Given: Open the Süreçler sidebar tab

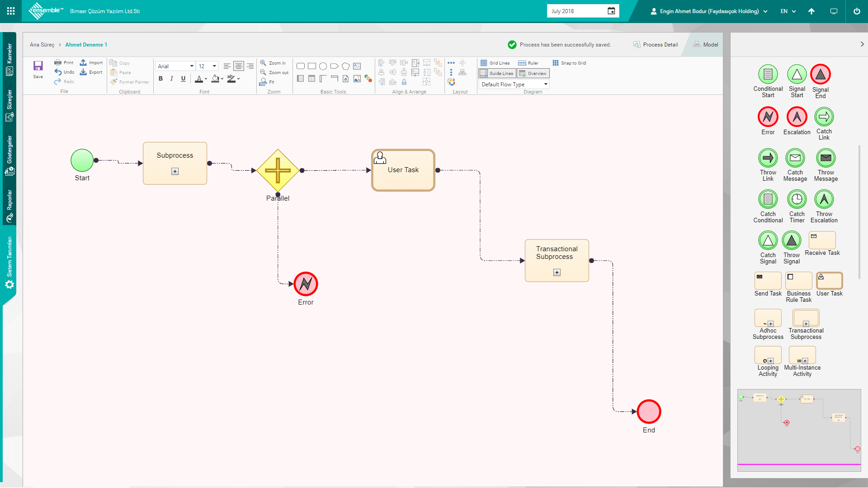Looking at the screenshot, I should click(9, 105).
